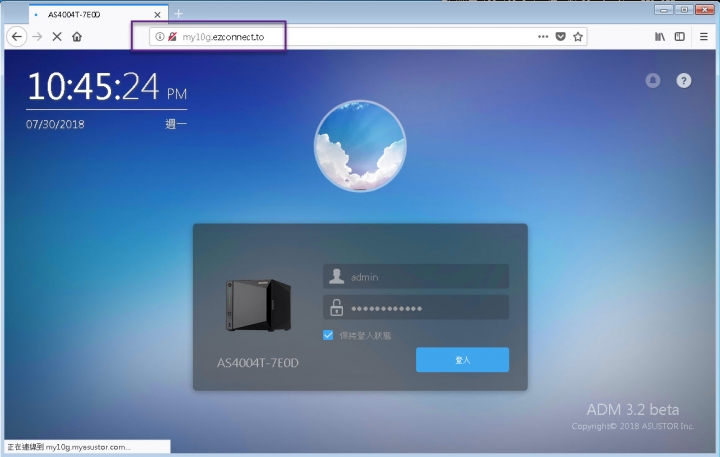The width and height of the screenshot is (720, 457).
Task: Click the admin username field
Action: click(416, 276)
